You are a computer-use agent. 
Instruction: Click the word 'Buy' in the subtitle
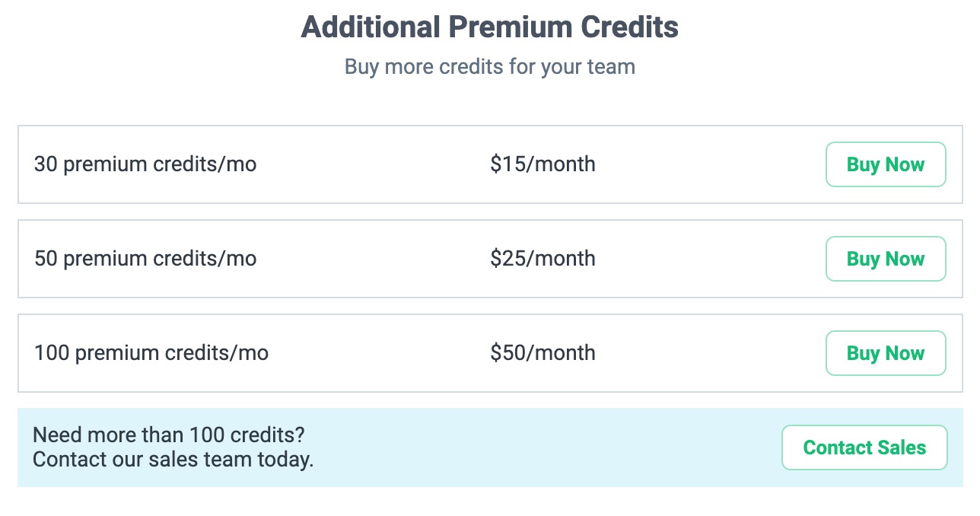362,67
